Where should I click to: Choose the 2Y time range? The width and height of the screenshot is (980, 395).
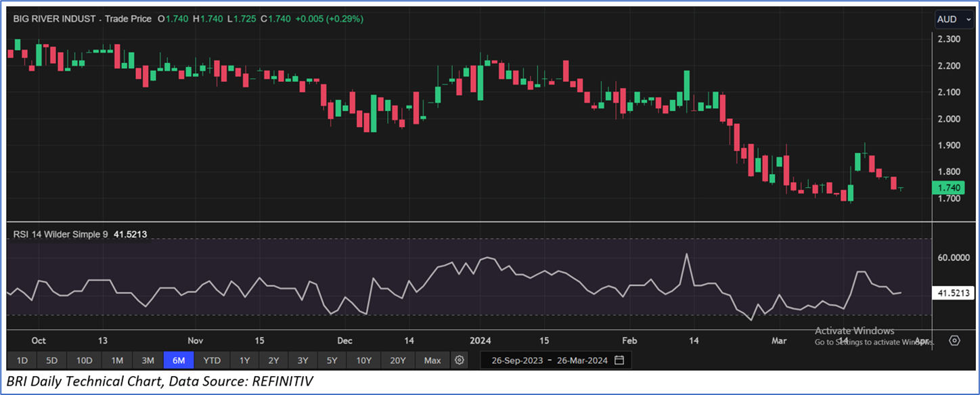click(x=273, y=360)
